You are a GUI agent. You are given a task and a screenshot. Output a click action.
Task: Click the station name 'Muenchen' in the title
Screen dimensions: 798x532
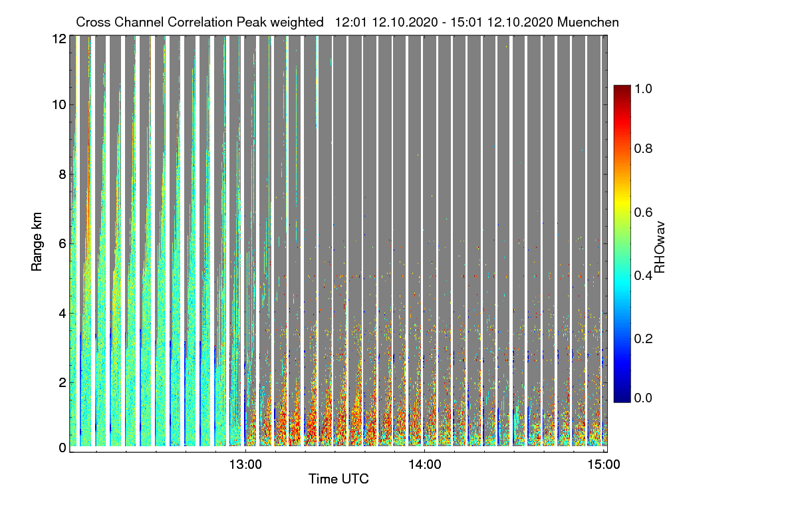point(589,22)
